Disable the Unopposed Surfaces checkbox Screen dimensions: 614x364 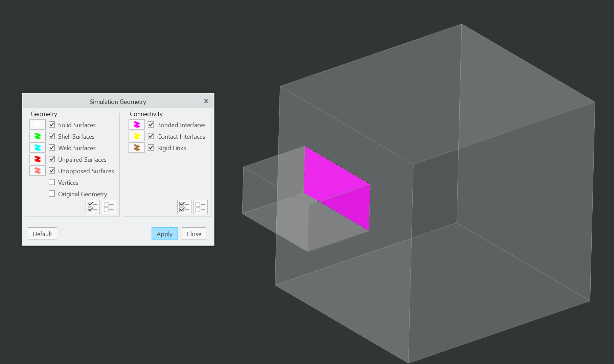(x=52, y=170)
